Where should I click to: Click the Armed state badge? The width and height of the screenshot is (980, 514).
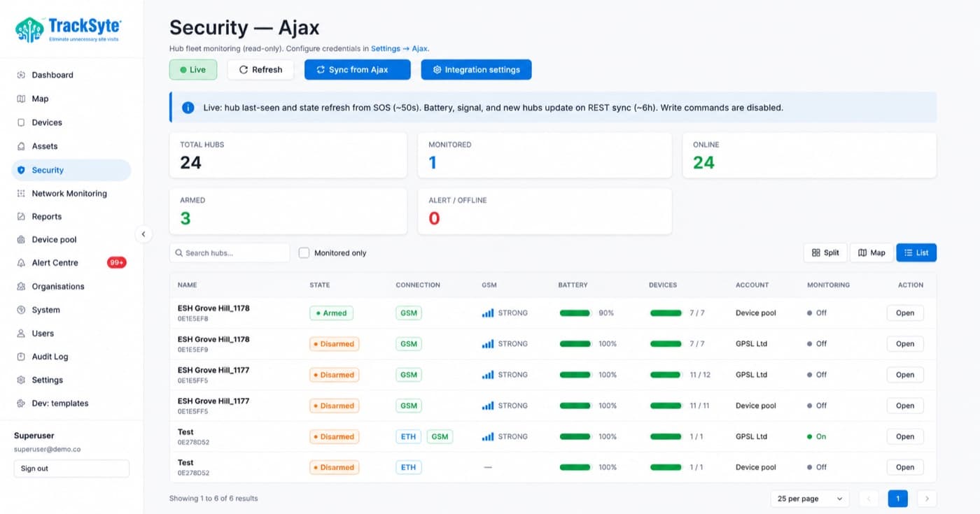click(331, 313)
